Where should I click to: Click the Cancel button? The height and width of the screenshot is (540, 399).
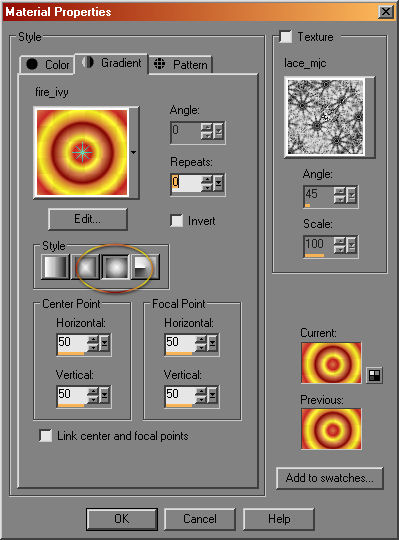[x=200, y=519]
